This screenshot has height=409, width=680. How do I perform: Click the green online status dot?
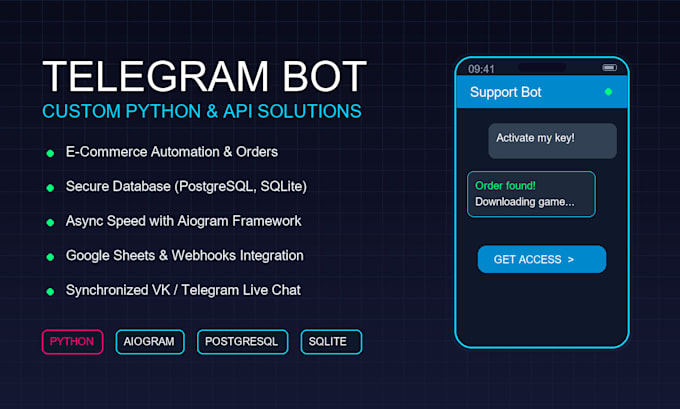click(608, 92)
